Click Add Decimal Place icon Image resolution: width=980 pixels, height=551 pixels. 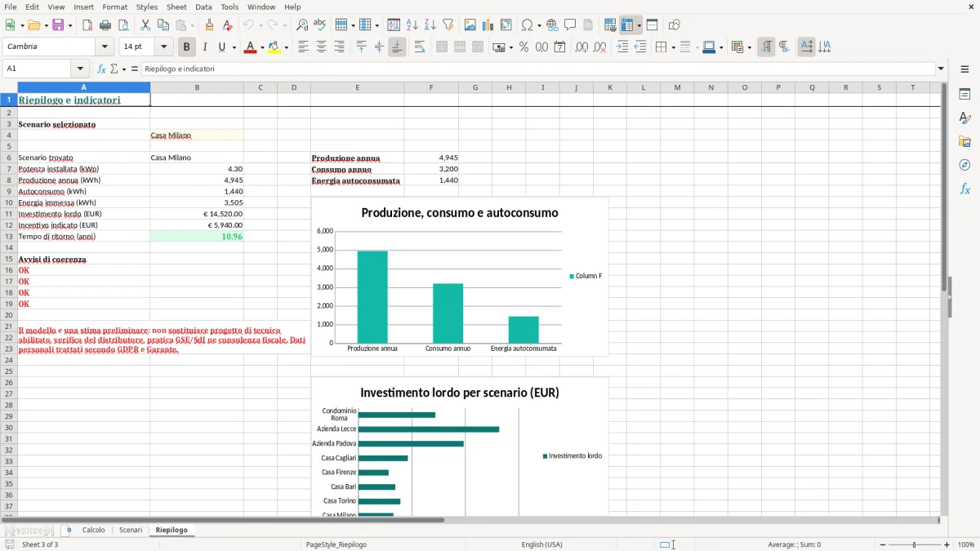click(x=581, y=47)
